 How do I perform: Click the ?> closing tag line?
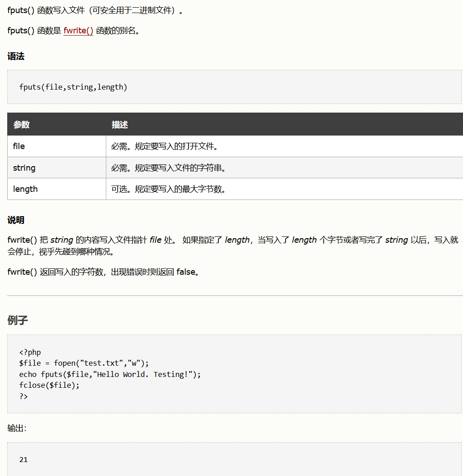23,396
